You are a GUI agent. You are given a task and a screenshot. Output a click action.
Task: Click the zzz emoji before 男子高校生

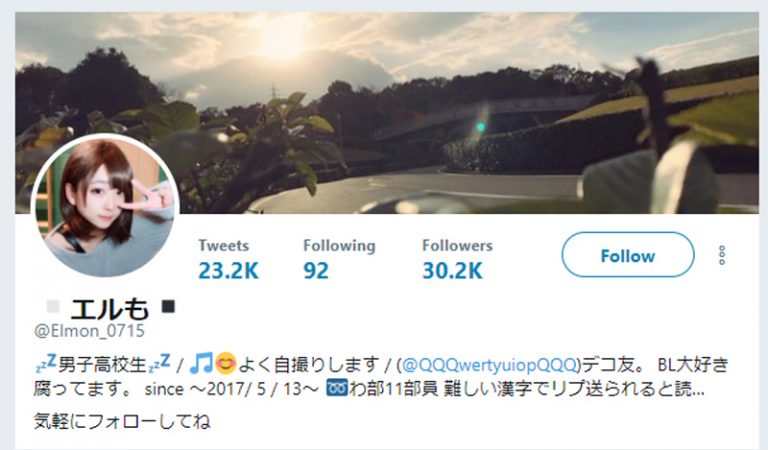click(x=46, y=363)
